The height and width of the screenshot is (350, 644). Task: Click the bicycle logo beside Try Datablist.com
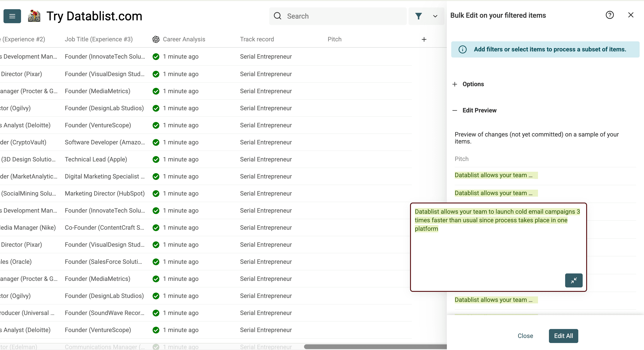point(34,16)
